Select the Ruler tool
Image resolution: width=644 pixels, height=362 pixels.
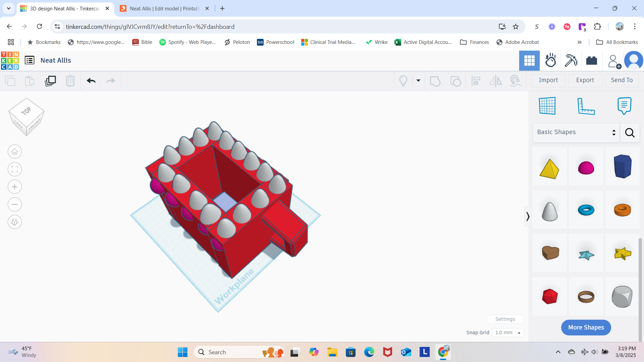586,106
